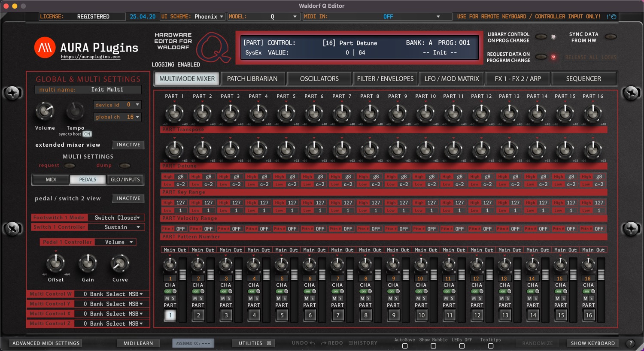Switch to the OSCILLATORS tab
This screenshot has width=644, height=351.
319,79
